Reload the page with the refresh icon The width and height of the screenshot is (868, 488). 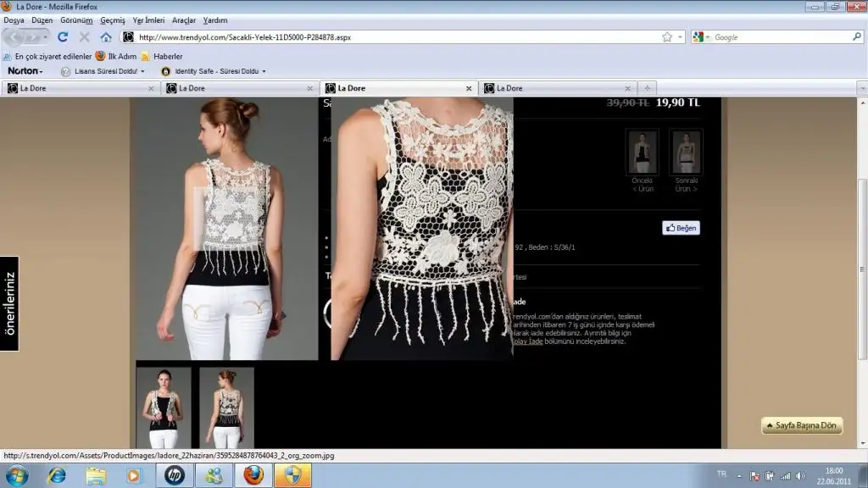63,37
